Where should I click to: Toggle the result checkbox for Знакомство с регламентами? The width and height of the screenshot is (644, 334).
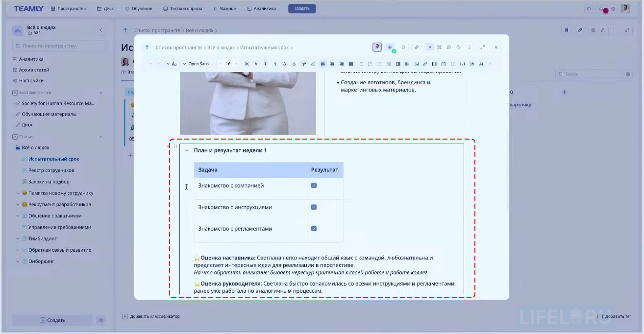[313, 228]
